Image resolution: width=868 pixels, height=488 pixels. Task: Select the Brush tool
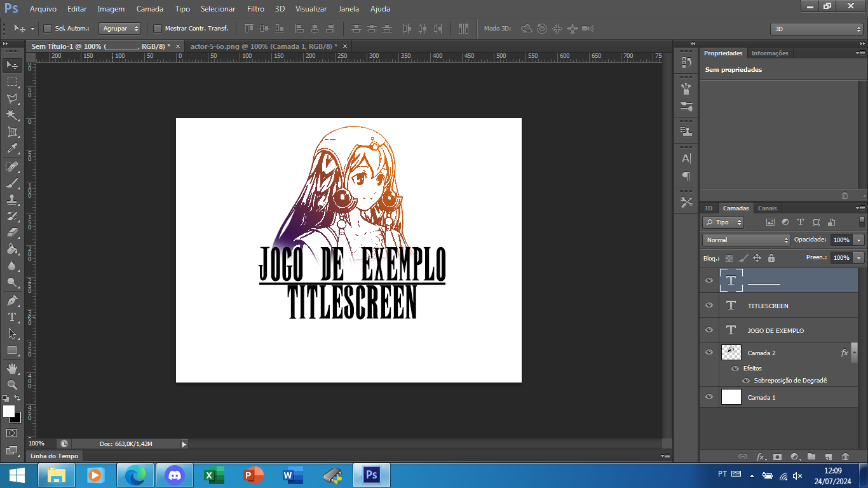point(12,183)
